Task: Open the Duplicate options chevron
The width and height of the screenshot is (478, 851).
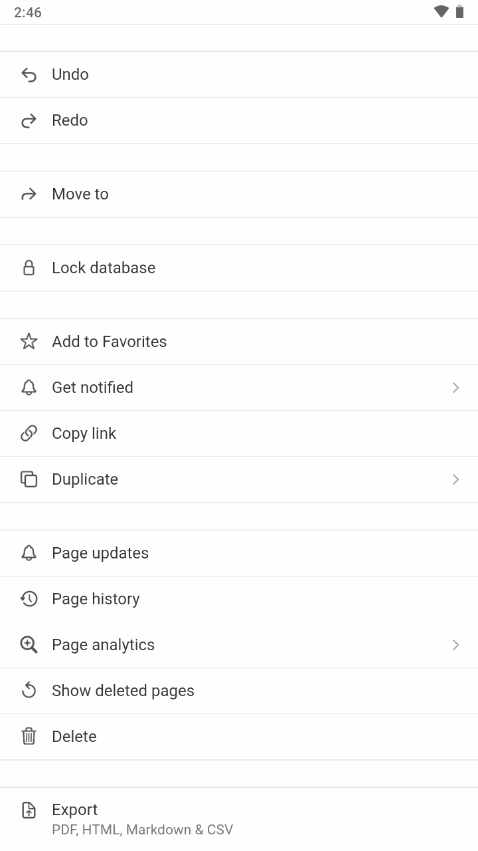Action: click(456, 479)
